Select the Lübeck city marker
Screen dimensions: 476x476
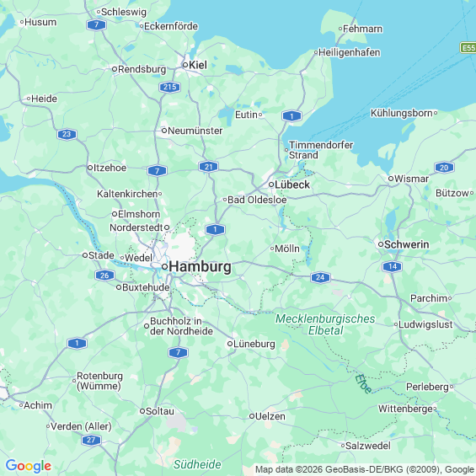(x=271, y=185)
